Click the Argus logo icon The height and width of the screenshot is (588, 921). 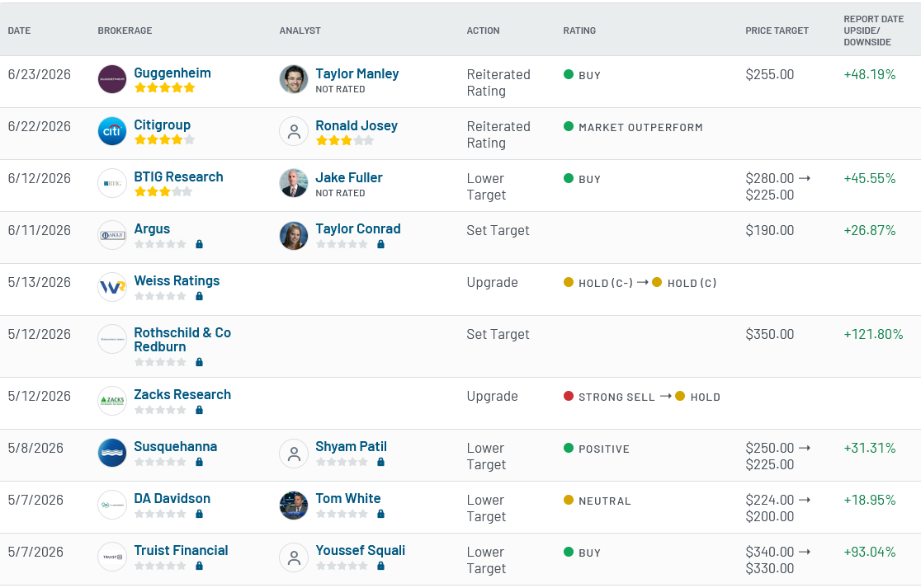click(x=112, y=235)
